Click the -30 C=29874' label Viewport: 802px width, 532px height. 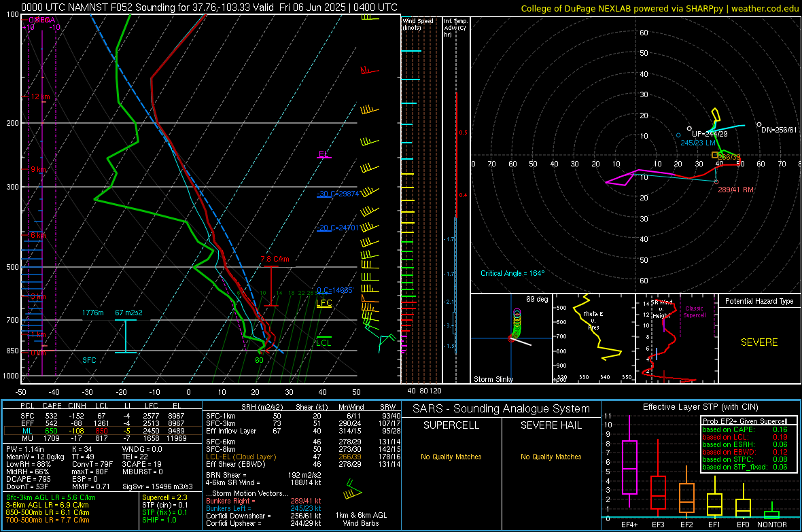pos(338,194)
